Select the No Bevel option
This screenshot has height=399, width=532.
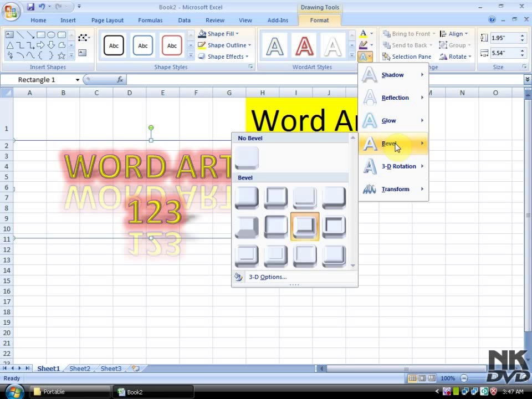pyautogui.click(x=247, y=158)
